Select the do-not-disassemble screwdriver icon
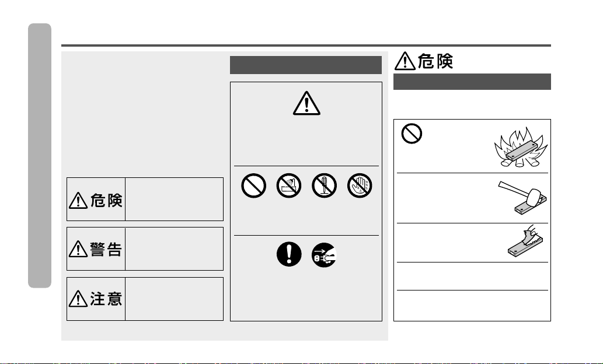Screen dimensions: 603x364 tap(324, 185)
